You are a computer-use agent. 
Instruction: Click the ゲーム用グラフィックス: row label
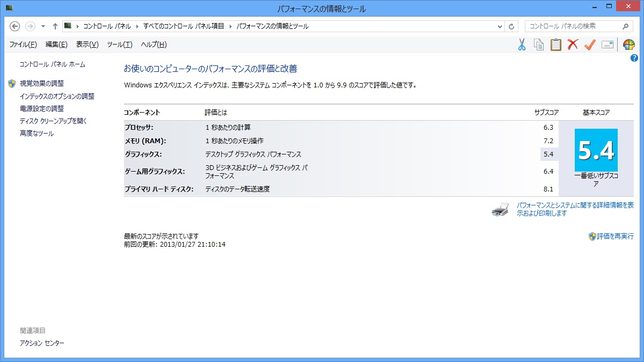point(155,172)
